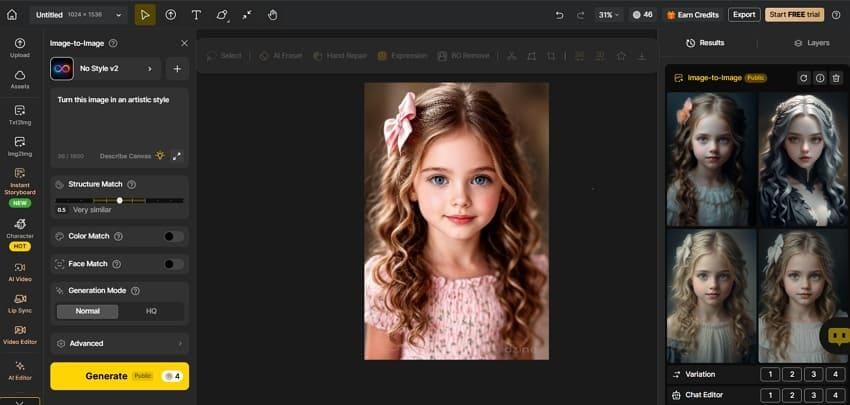Open AI Editor in sidebar
This screenshot has height=405, width=850.
point(20,371)
